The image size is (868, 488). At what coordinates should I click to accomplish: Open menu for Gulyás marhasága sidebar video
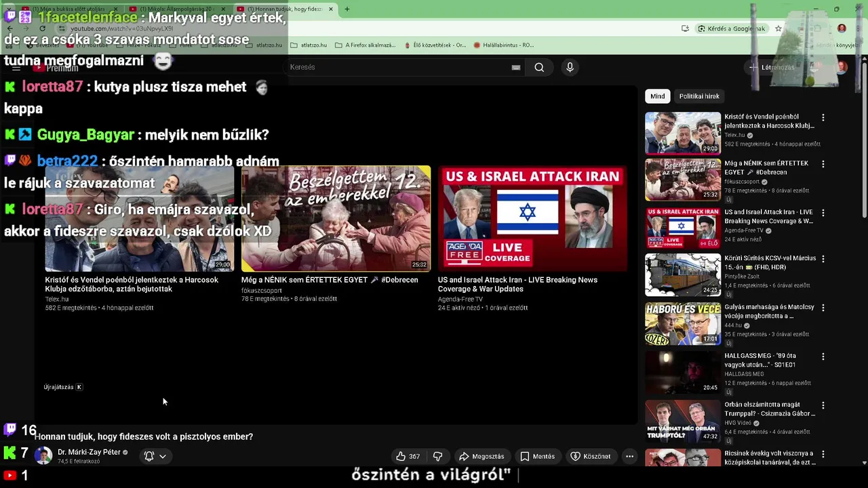click(823, 308)
